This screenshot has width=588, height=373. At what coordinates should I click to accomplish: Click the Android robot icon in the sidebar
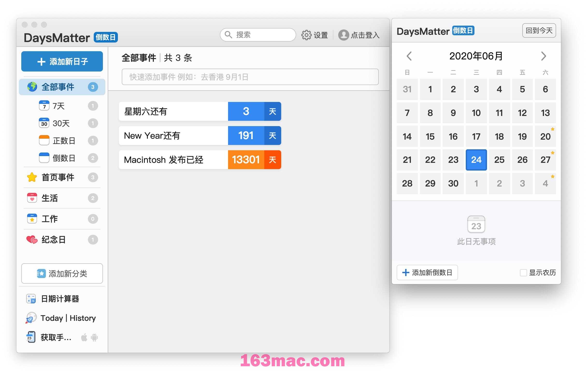[94, 337]
